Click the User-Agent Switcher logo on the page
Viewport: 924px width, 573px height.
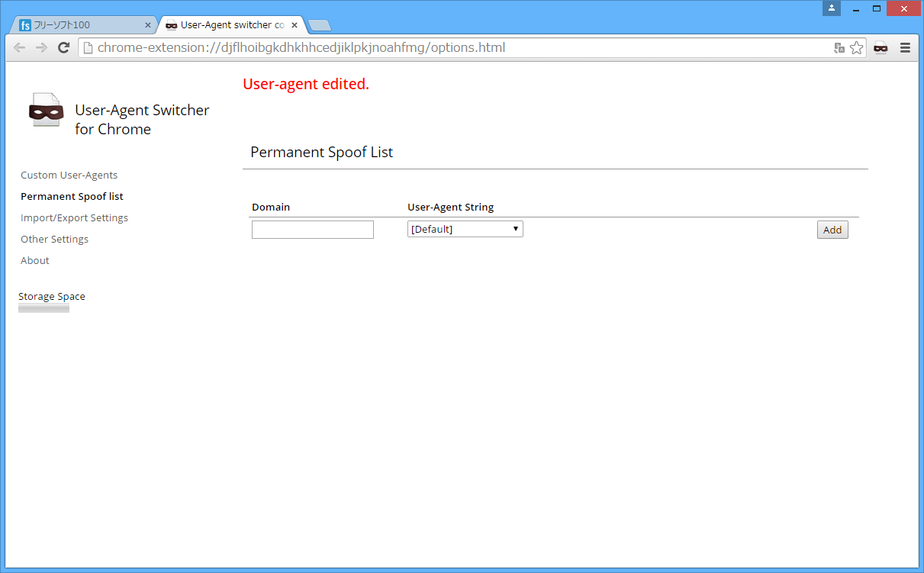(46, 111)
